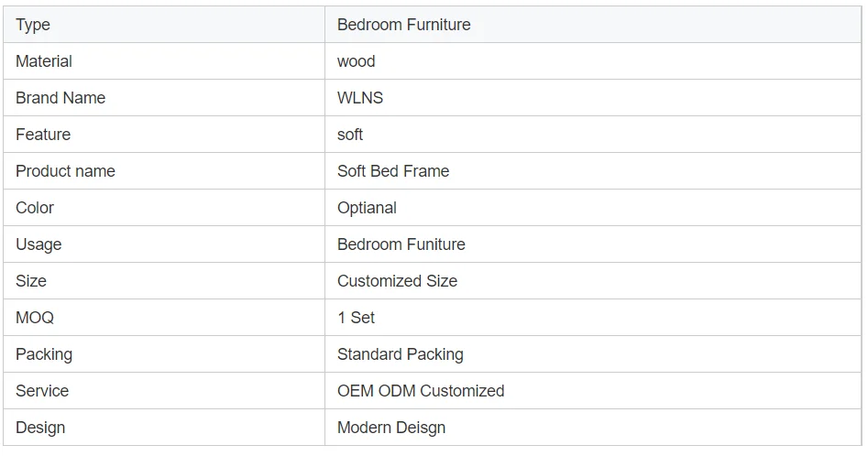Click the 'Product name' label
The image size is (868, 456).
pyautogui.click(x=65, y=171)
